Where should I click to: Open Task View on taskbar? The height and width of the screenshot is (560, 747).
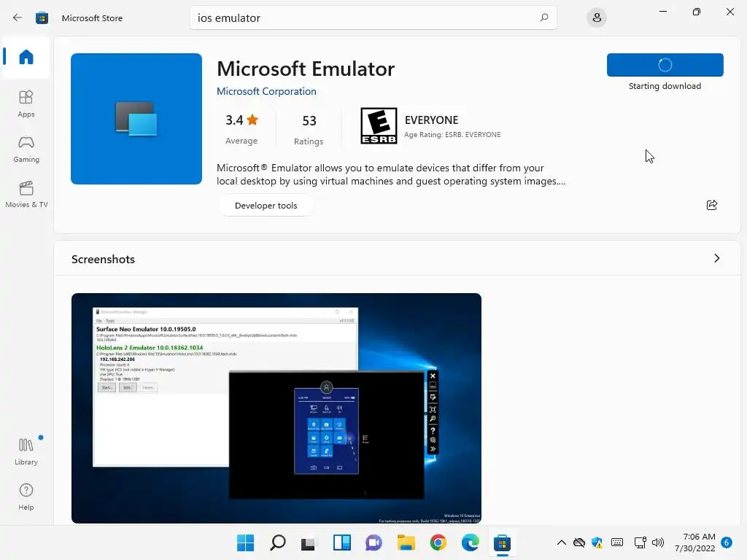coord(309,542)
